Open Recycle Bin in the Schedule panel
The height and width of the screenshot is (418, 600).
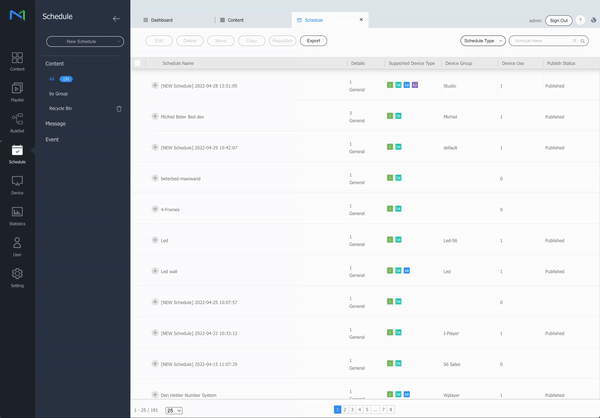pos(60,108)
